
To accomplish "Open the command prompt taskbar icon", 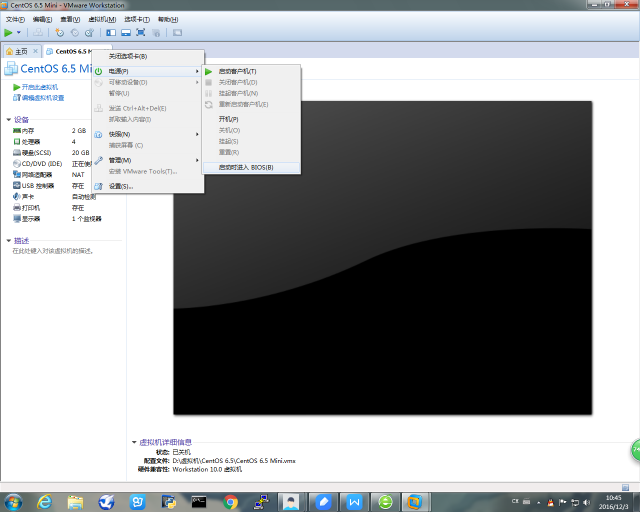I will pos(199,502).
